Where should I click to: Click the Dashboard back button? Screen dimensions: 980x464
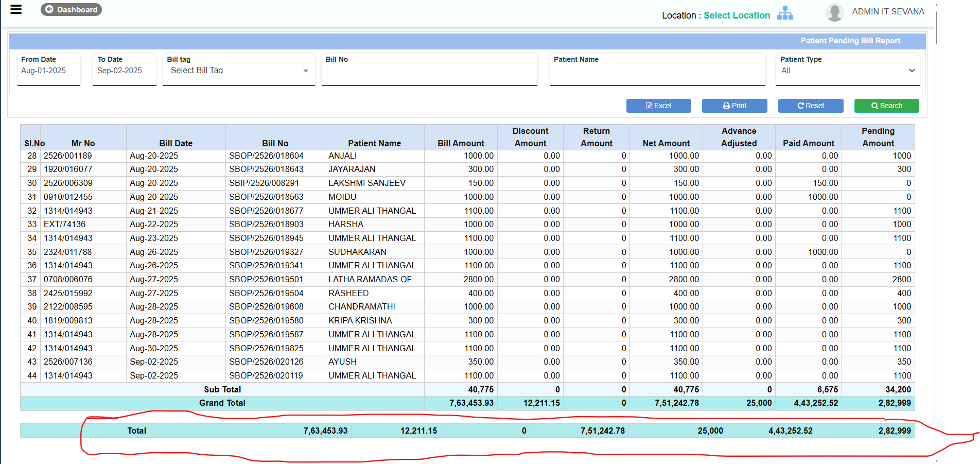coord(71,9)
